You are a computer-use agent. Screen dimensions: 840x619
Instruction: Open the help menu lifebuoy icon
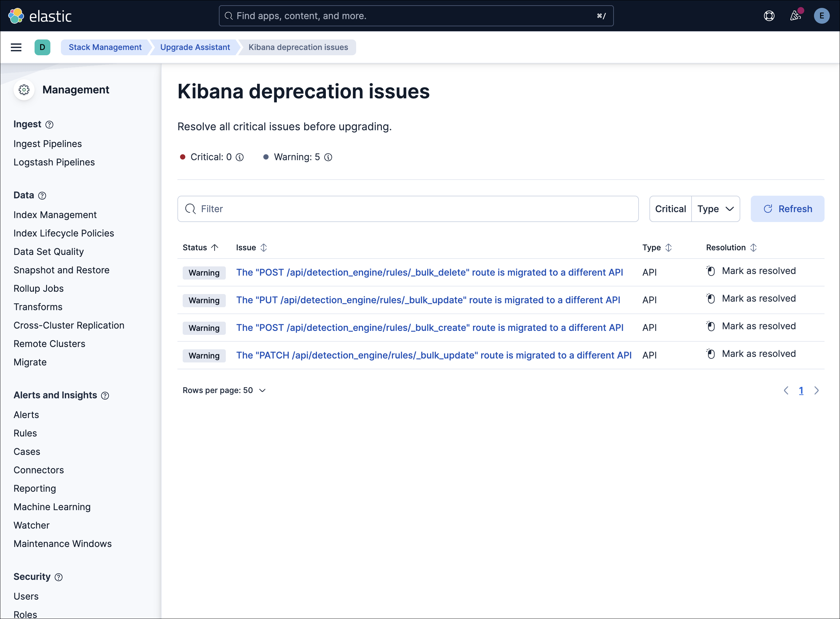point(769,16)
